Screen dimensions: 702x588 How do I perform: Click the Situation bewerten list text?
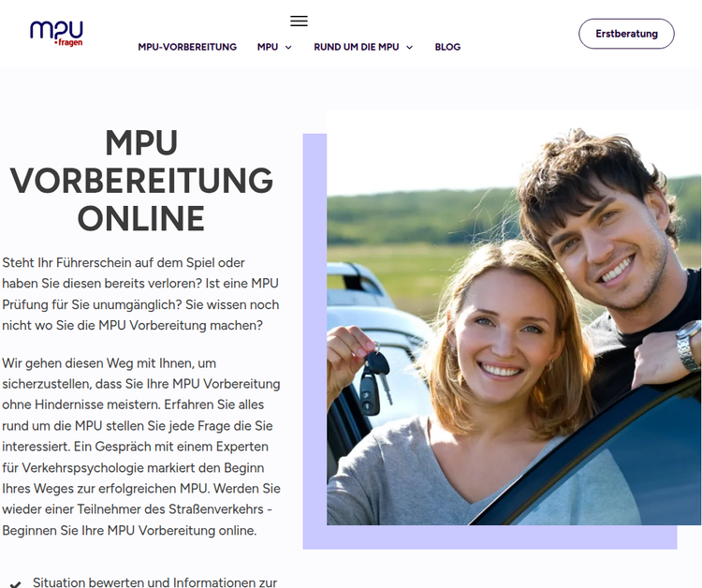pos(154,582)
